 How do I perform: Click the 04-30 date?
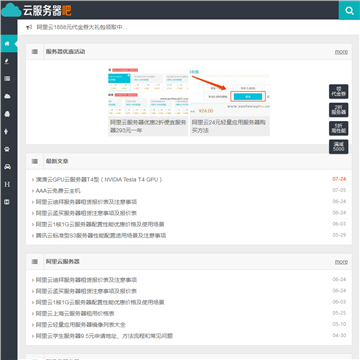(339, 335)
